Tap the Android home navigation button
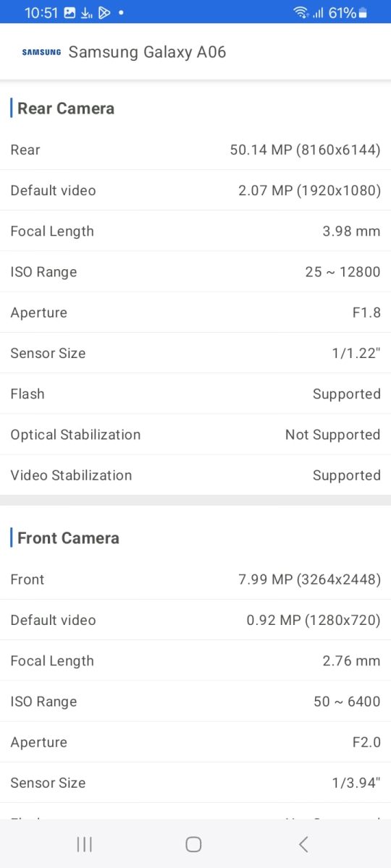This screenshot has height=868, width=391. point(193,843)
